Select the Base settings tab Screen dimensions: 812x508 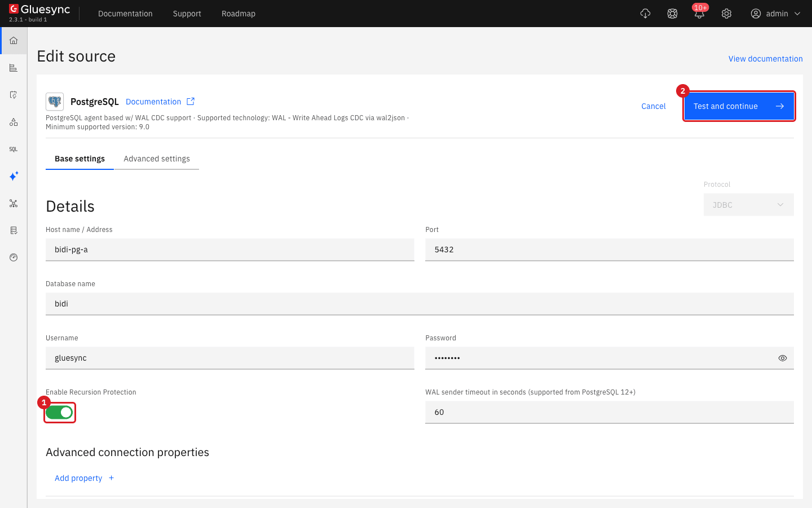[x=80, y=159]
